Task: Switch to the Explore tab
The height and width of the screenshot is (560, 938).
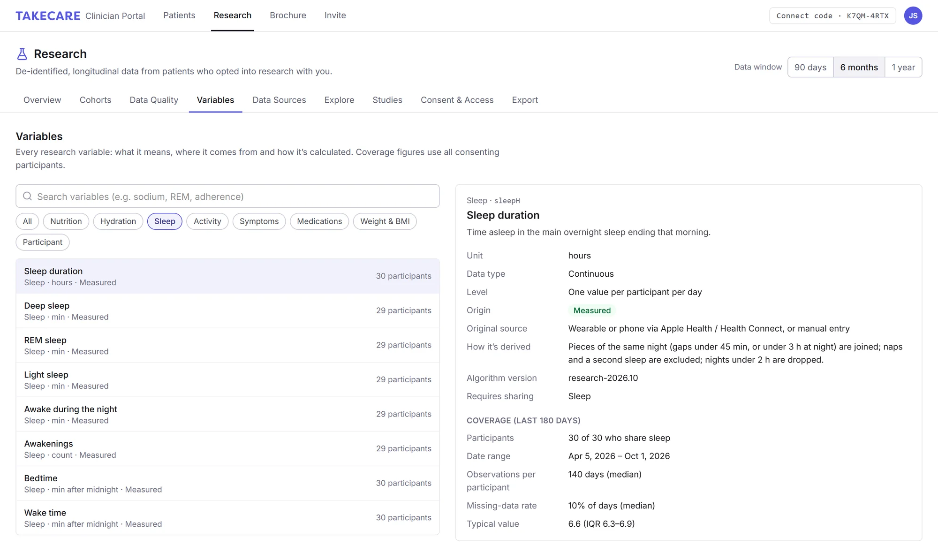Action: pyautogui.click(x=339, y=100)
